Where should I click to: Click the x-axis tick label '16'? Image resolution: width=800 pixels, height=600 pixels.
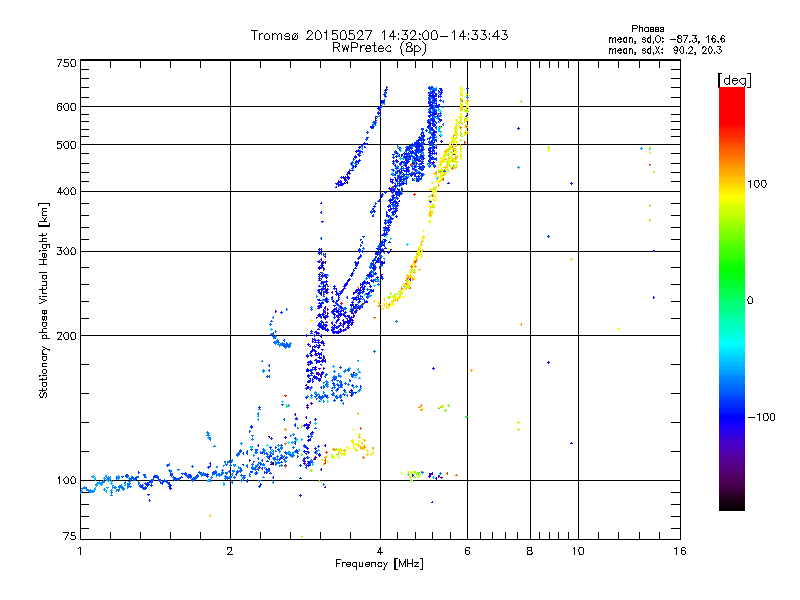click(x=680, y=551)
